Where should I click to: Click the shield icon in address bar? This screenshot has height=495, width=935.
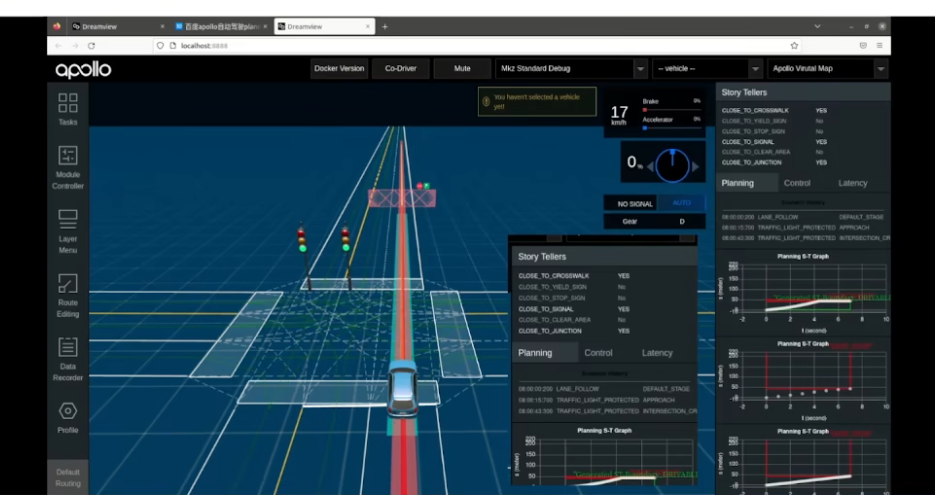tap(160, 45)
